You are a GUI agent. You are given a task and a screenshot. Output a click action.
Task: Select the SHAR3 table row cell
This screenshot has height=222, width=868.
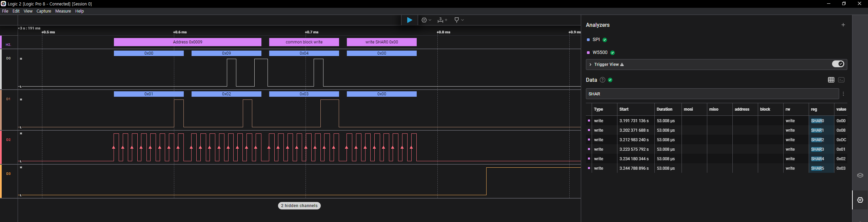[817, 149]
